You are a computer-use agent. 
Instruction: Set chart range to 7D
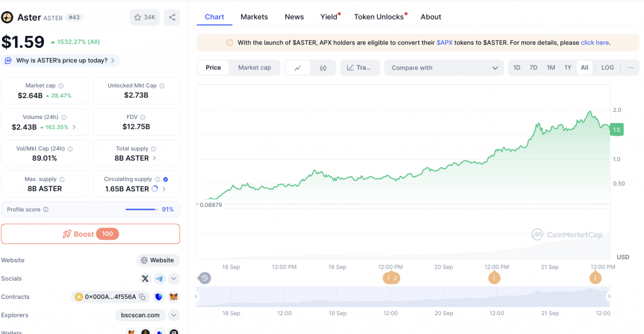[533, 68]
